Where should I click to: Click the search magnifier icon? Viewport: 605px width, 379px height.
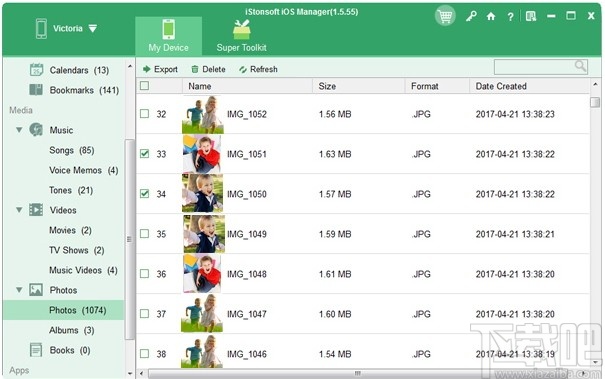[x=580, y=66]
